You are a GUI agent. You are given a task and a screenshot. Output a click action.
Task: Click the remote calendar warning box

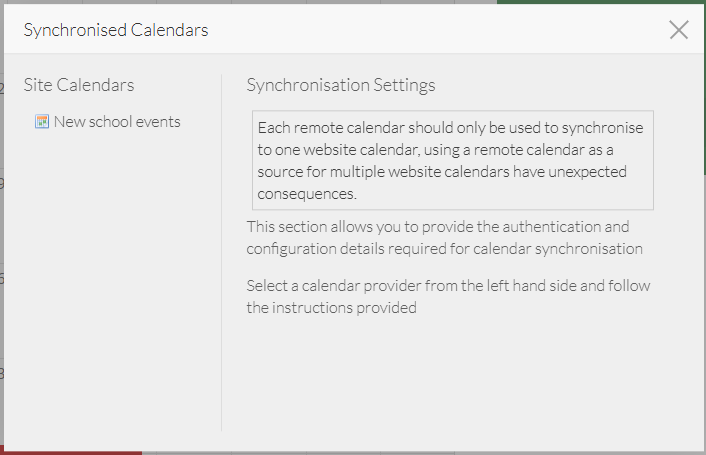point(452,160)
